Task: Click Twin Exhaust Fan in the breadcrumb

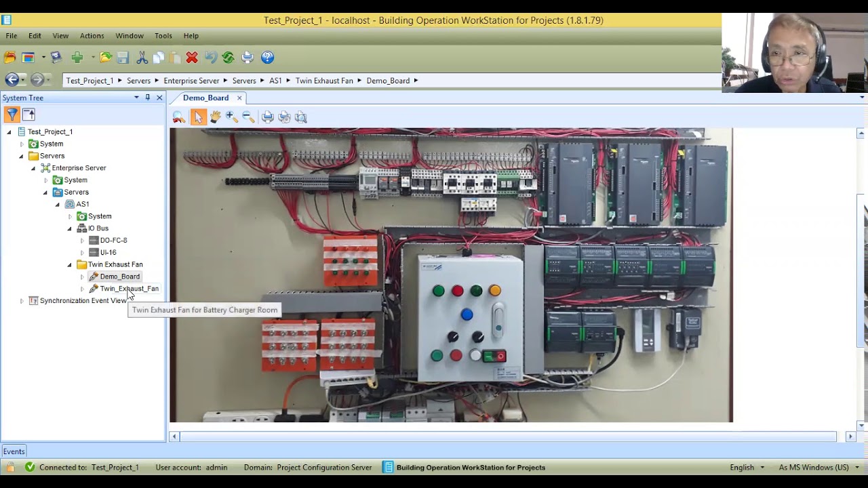Action: pos(324,81)
